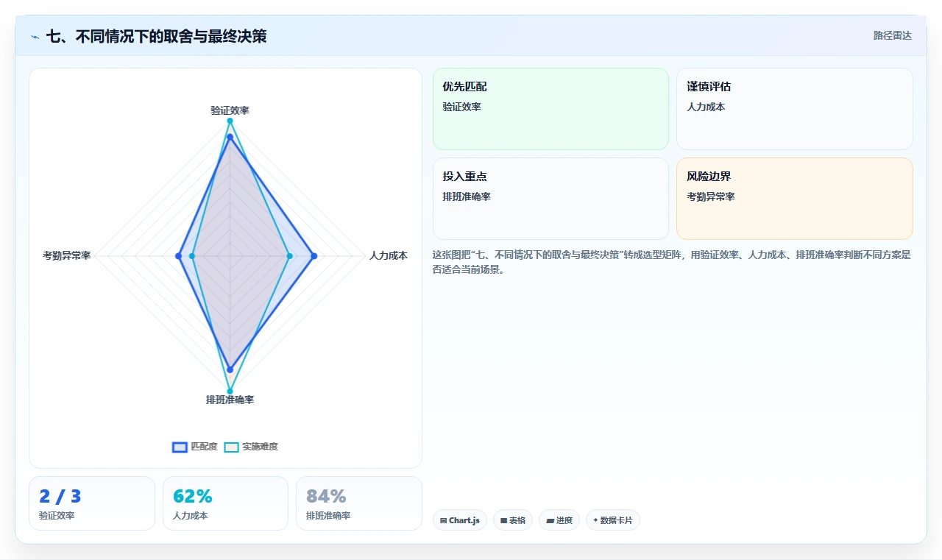Viewport: 942px width, 560px height.
Task: Click the 路径雷达 label in header
Action: pos(892,35)
